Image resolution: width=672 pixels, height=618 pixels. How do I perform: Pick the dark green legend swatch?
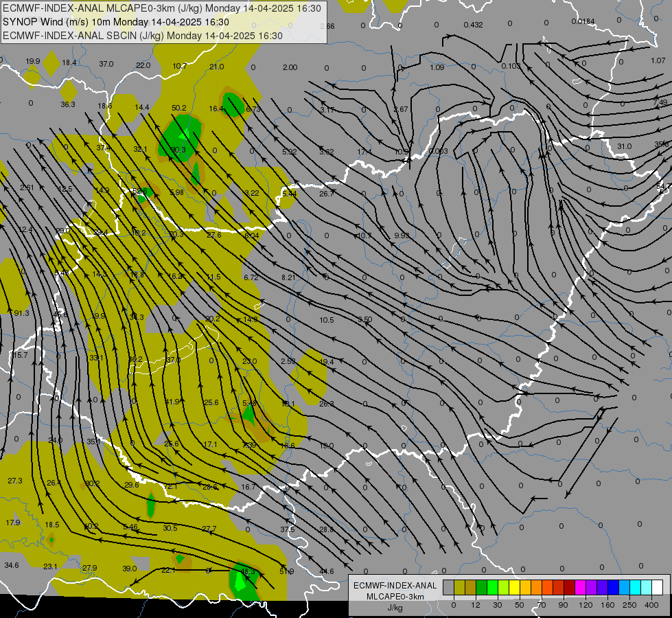coord(481,588)
